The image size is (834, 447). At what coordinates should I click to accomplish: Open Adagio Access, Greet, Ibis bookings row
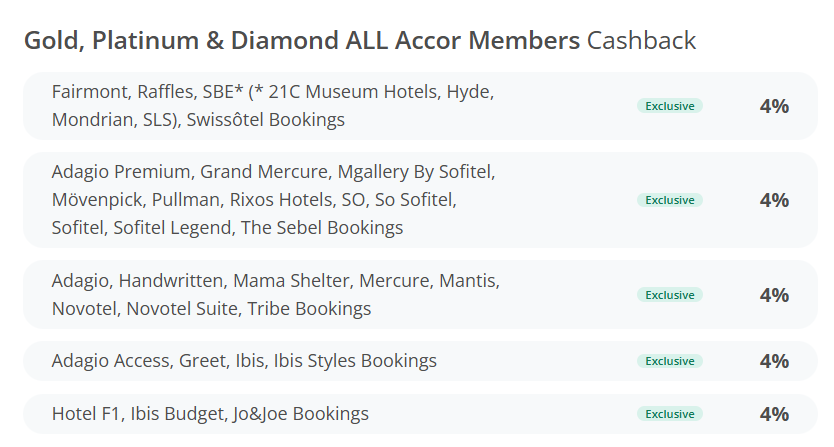tap(420, 361)
